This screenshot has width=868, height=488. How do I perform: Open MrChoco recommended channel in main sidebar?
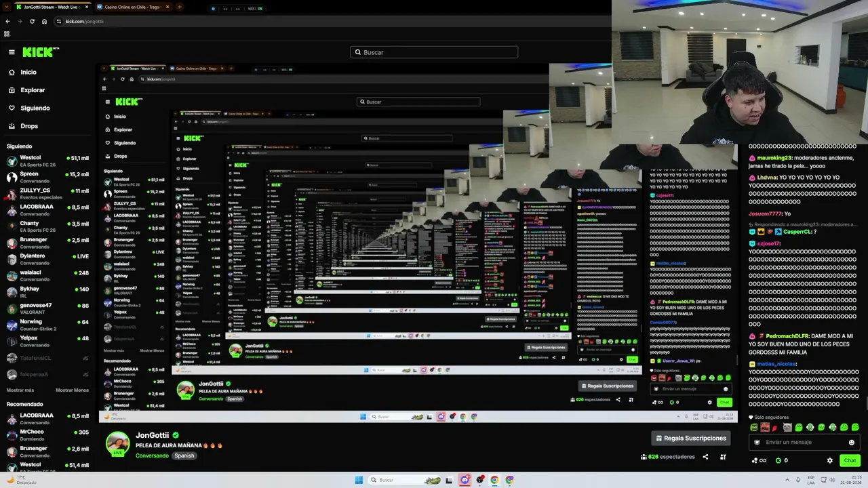tap(49, 434)
